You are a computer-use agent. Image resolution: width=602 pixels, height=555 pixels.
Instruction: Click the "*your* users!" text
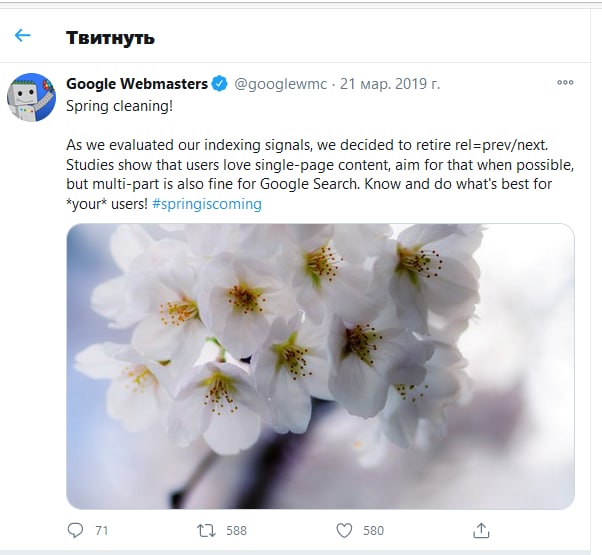[x=107, y=204]
